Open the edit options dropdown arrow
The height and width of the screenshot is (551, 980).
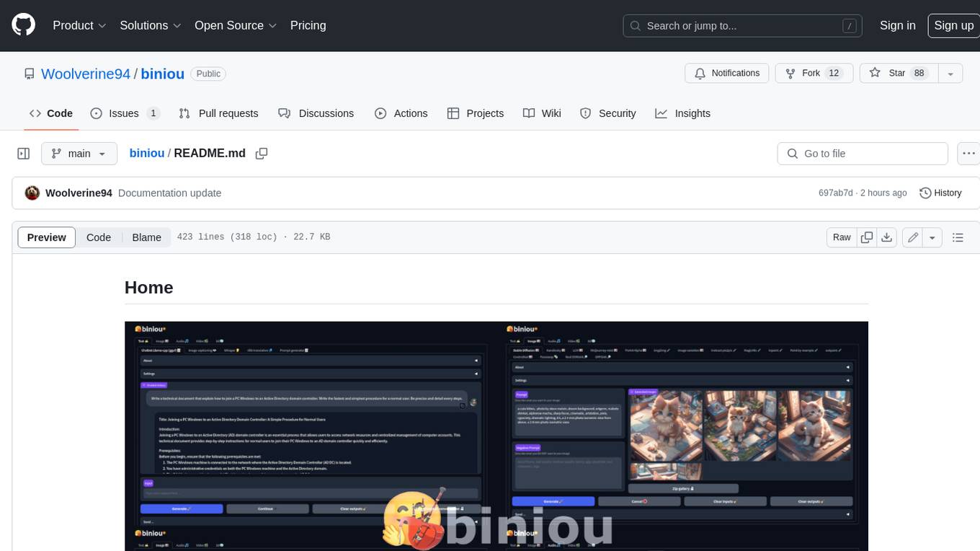932,237
